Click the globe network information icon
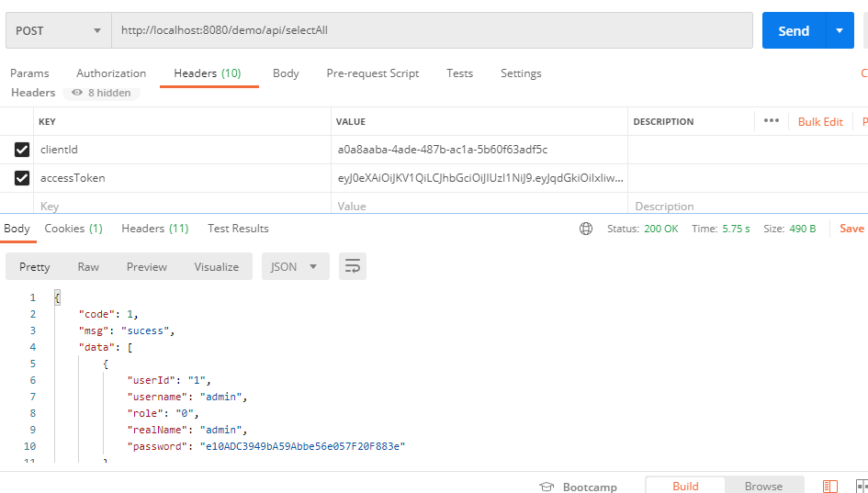This screenshot has width=868, height=493. (586, 229)
